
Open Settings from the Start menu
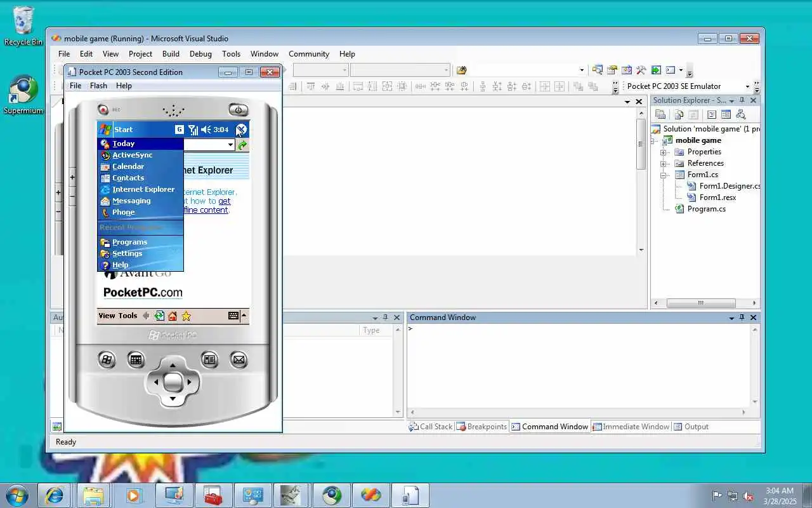click(140, 253)
